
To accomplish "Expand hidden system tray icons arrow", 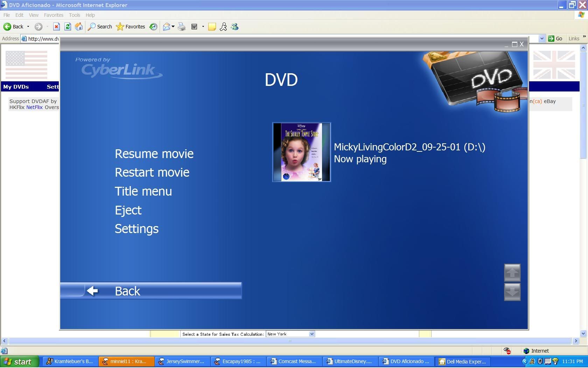I will pos(525,361).
